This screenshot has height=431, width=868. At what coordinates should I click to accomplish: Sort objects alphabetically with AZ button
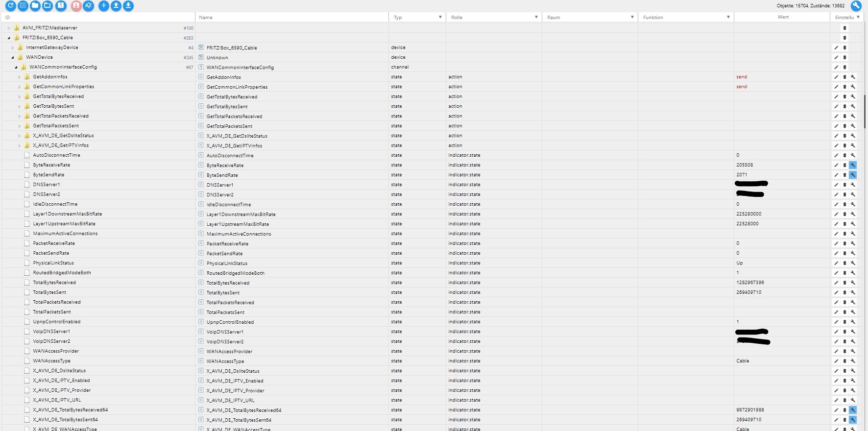[88, 6]
